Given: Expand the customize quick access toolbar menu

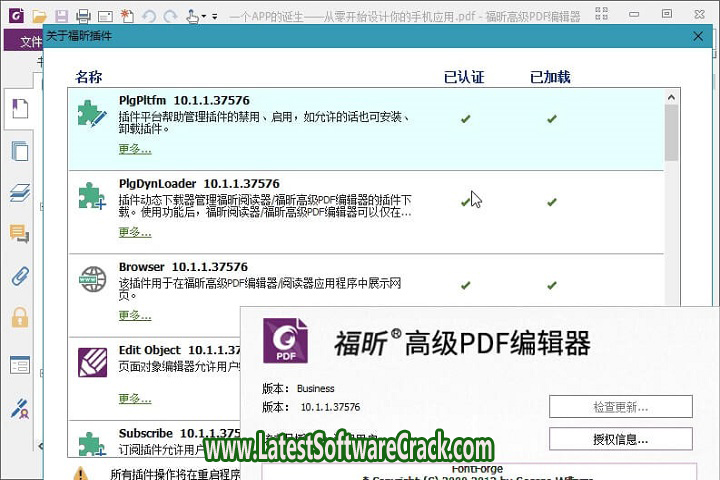Looking at the screenshot, I should pyautogui.click(x=214, y=17).
